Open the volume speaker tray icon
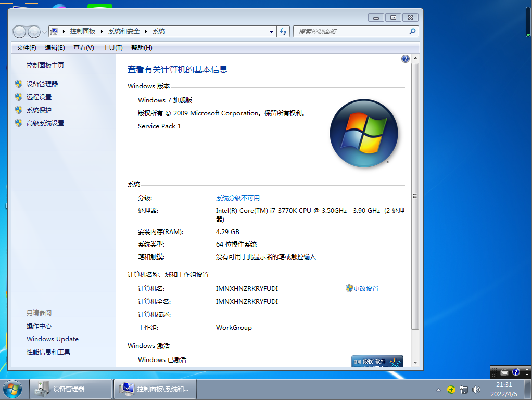532x400 pixels. (x=476, y=390)
